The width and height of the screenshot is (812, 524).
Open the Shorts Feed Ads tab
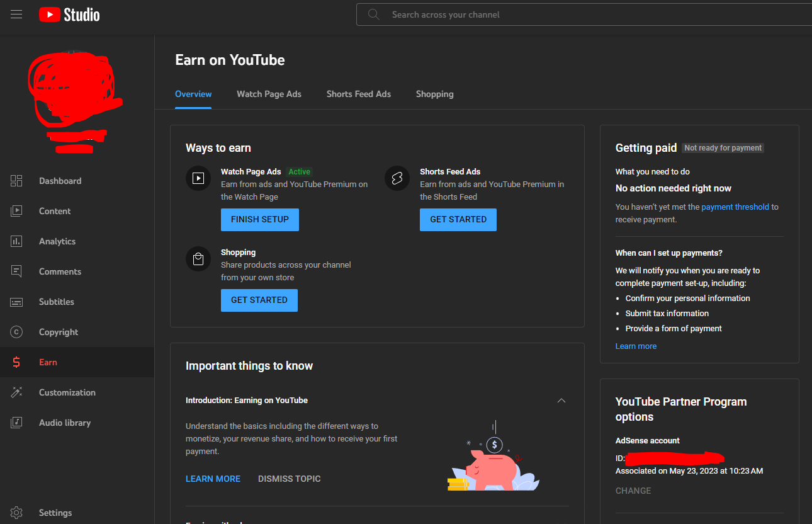[359, 94]
